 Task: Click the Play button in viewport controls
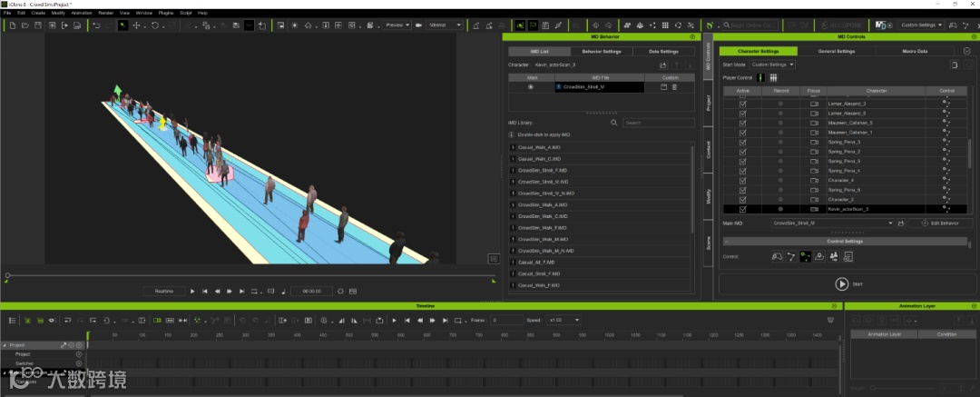click(x=192, y=291)
